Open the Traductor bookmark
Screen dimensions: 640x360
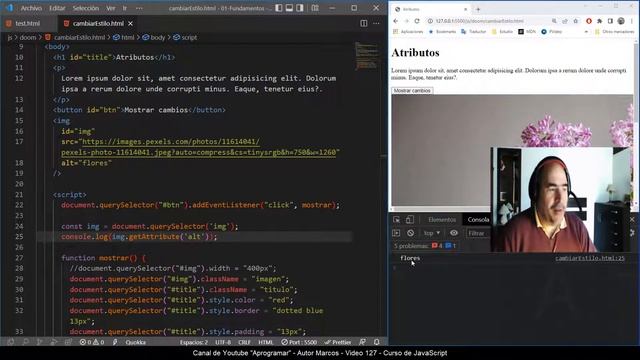473,31
